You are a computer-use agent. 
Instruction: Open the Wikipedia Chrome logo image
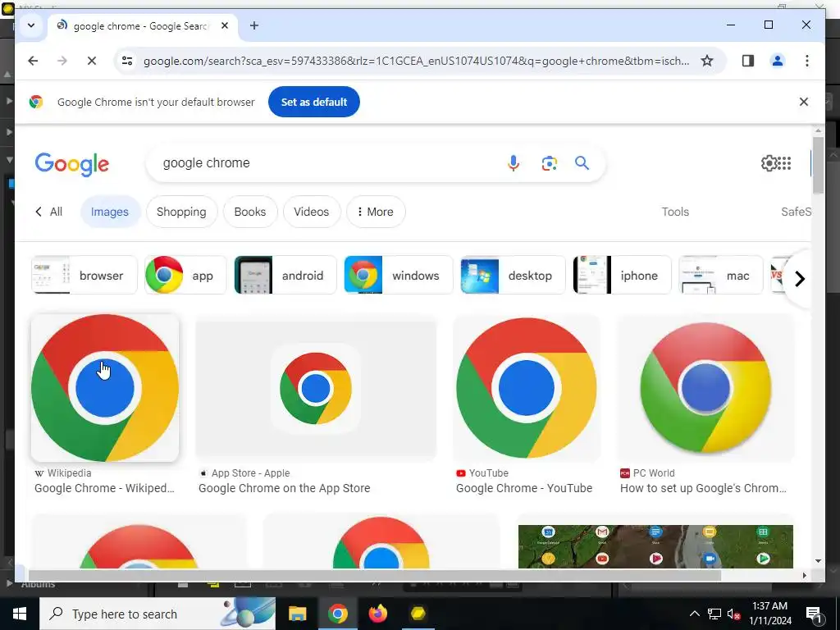point(105,388)
